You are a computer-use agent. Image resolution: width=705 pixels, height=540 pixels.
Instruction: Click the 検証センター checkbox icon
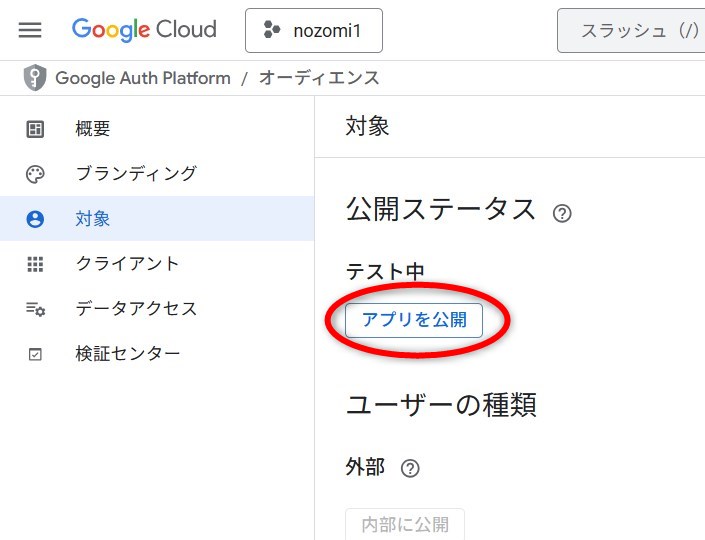35,354
